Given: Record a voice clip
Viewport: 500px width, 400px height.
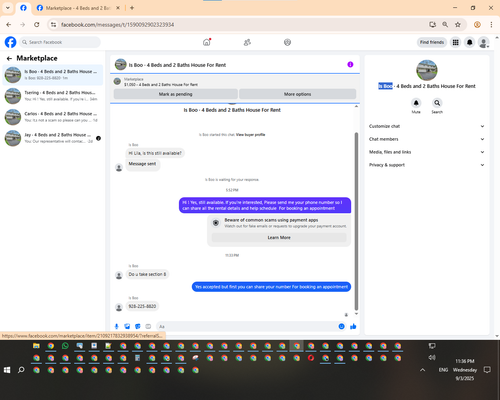Looking at the screenshot, I should tap(117, 326).
